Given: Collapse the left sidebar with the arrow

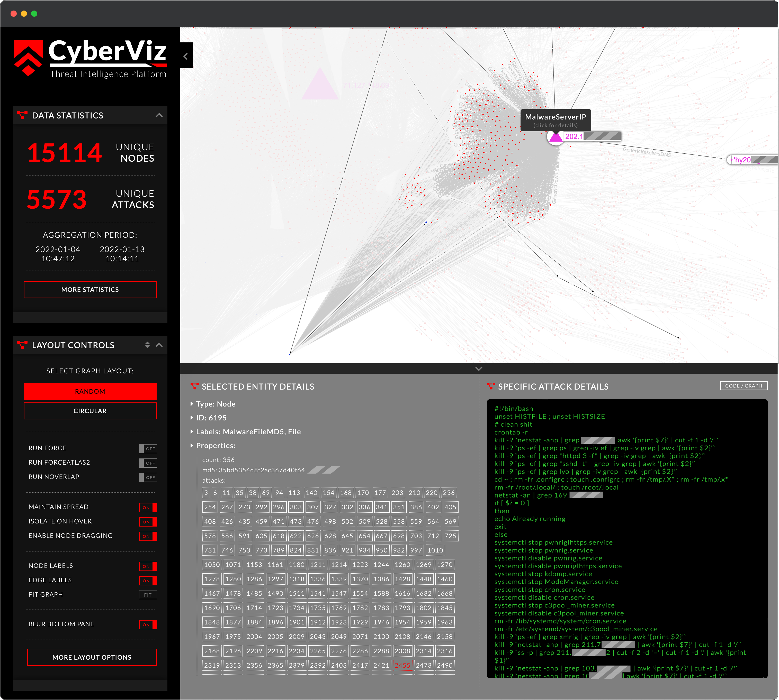Looking at the screenshot, I should click(x=186, y=57).
